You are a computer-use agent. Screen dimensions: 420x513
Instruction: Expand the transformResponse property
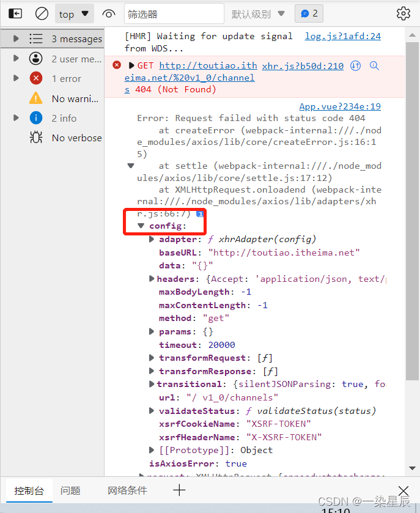pyautogui.click(x=152, y=371)
